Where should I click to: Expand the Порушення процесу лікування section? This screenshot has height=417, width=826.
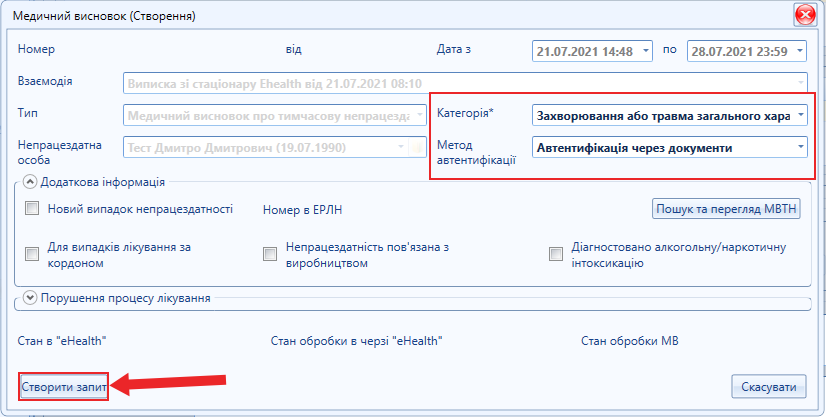(x=31, y=298)
